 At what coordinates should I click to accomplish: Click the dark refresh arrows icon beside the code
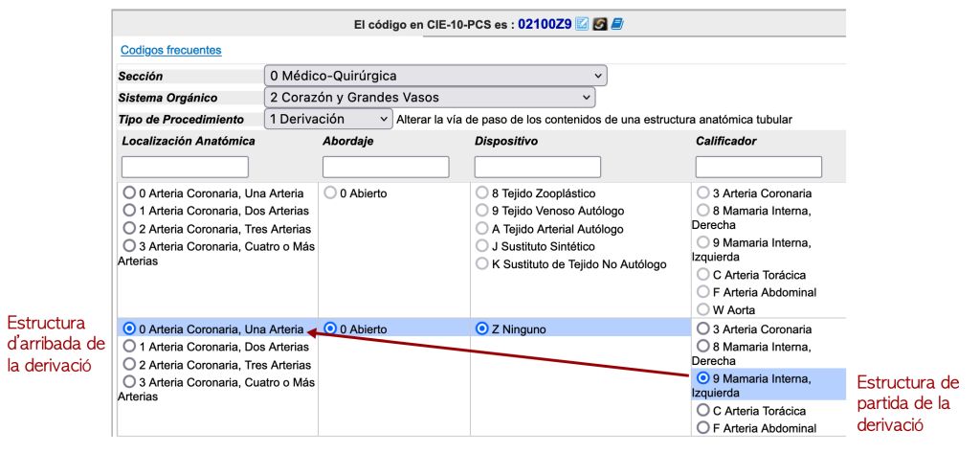[x=599, y=24]
